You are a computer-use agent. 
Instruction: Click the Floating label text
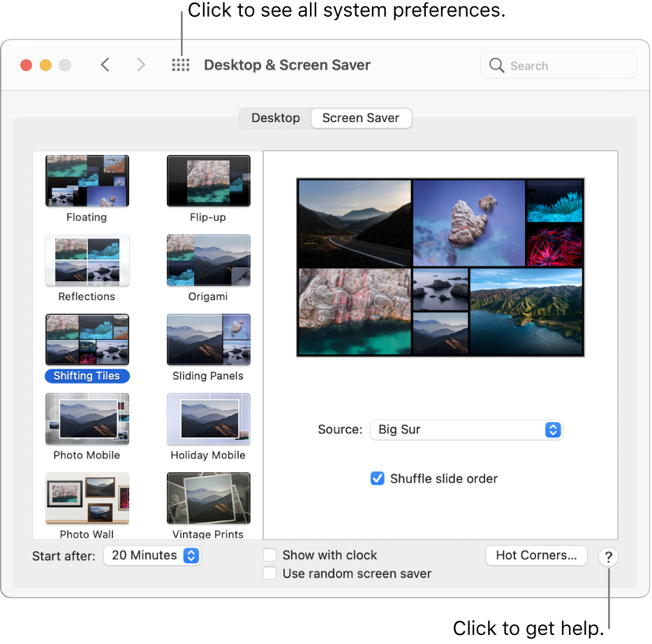click(x=87, y=217)
